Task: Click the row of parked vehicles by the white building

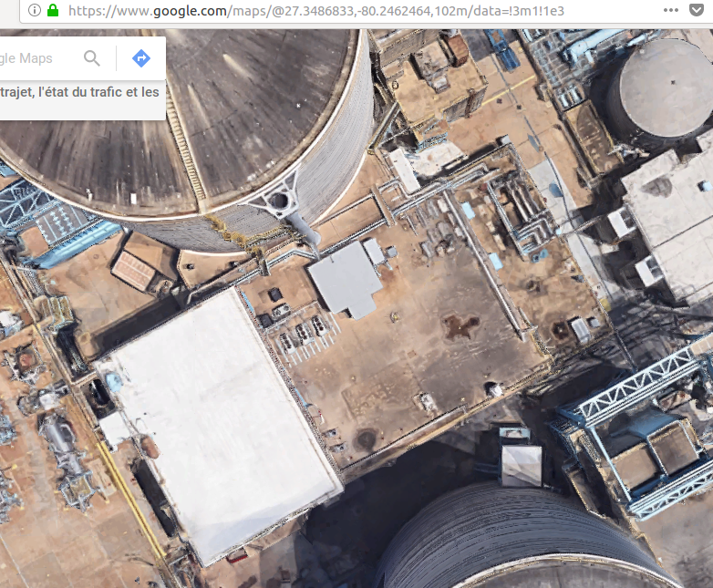Action: point(303,335)
